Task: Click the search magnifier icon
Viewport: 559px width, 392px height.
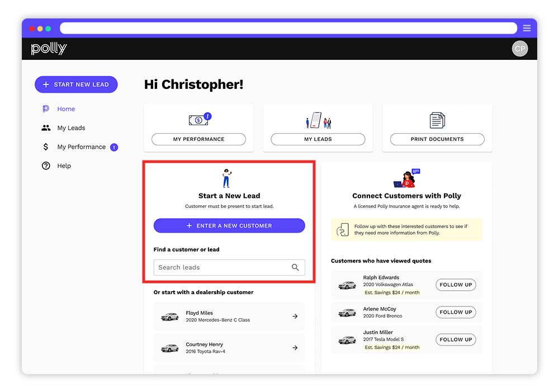Action: [295, 267]
